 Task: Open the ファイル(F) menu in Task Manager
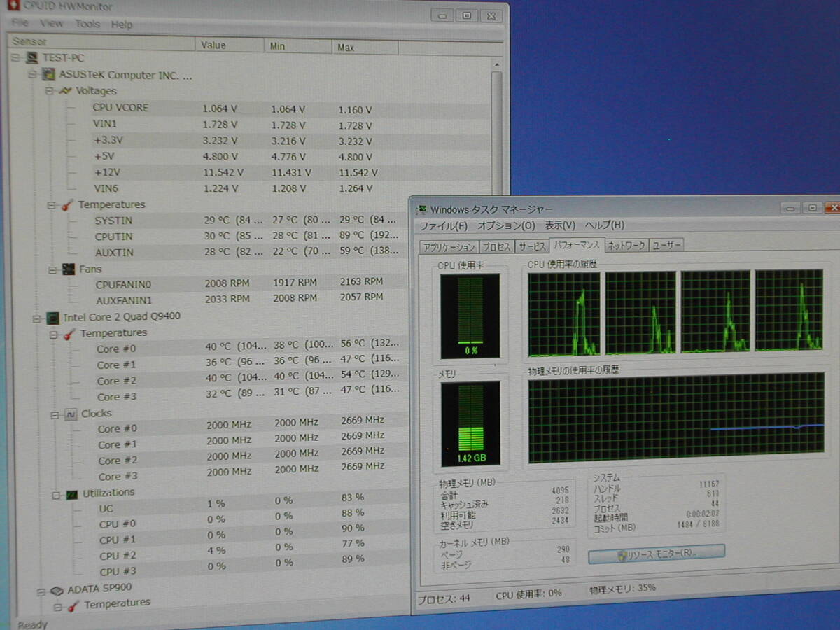[x=443, y=225]
